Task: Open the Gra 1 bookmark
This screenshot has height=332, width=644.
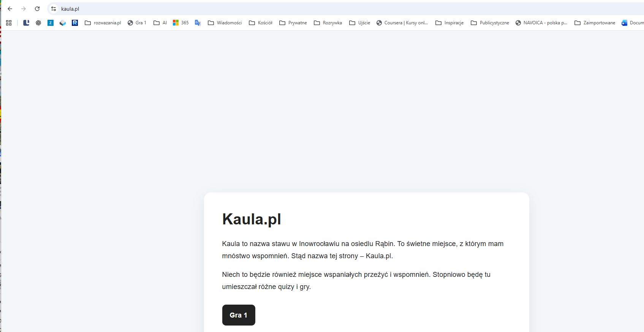Action: [x=137, y=23]
